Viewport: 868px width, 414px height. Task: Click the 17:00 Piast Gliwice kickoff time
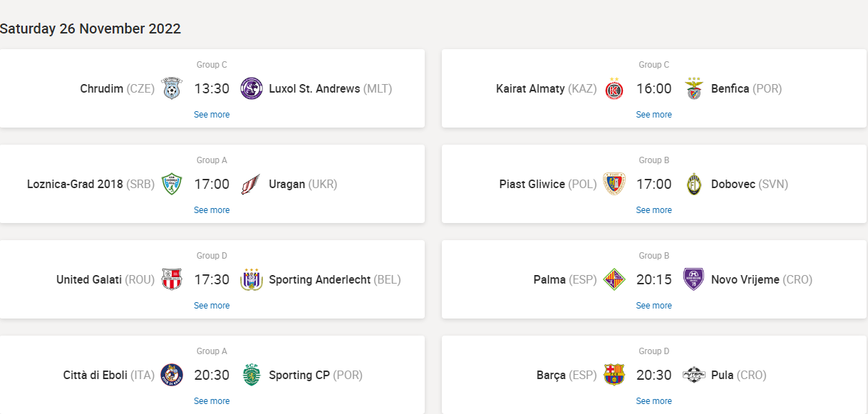click(653, 185)
